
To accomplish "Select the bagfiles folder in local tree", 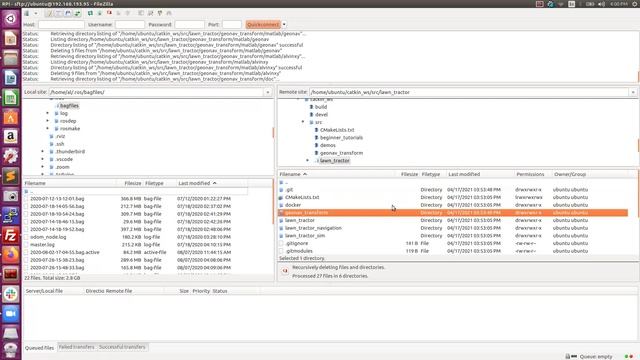I will tap(69, 106).
